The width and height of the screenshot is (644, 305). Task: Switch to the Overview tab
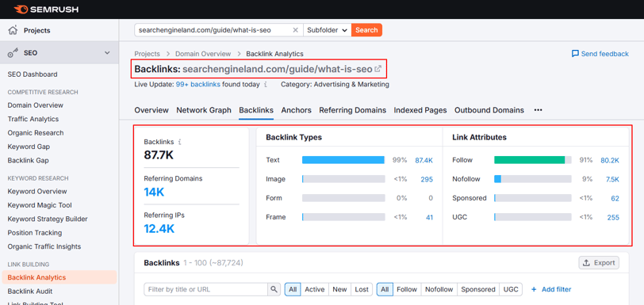click(151, 110)
